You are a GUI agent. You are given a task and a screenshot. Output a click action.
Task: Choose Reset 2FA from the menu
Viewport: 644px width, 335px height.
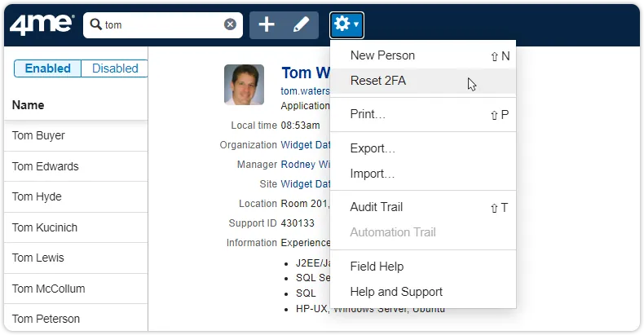[423, 81]
